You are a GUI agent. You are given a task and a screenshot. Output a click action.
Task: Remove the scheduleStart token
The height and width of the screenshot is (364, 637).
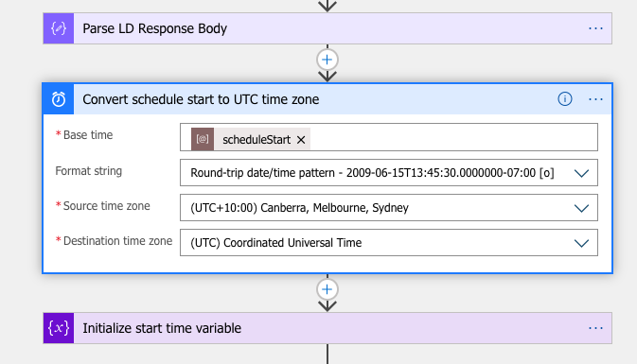click(x=301, y=140)
